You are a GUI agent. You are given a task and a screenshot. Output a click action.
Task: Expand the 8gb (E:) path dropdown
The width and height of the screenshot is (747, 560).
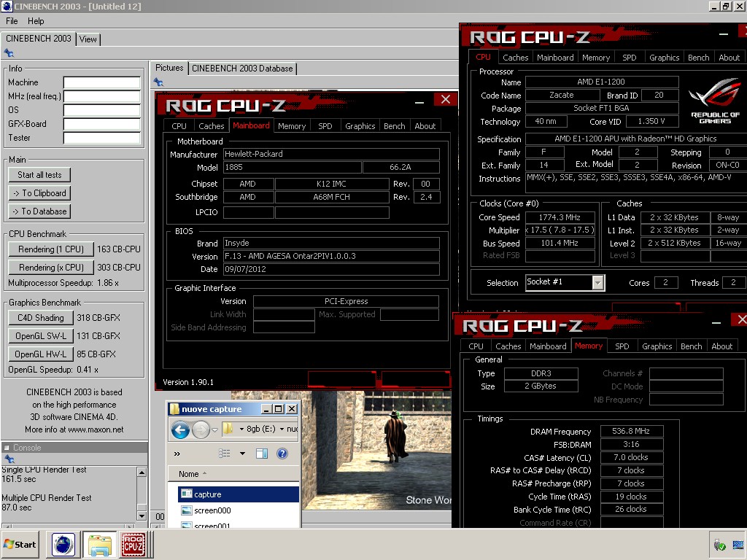point(282,429)
